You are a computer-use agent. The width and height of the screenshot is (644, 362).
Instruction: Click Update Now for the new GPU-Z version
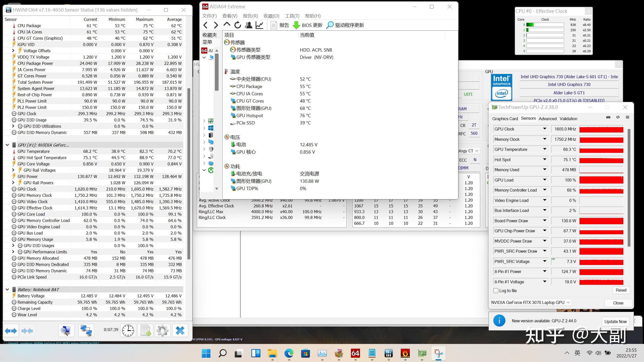pyautogui.click(x=615, y=321)
